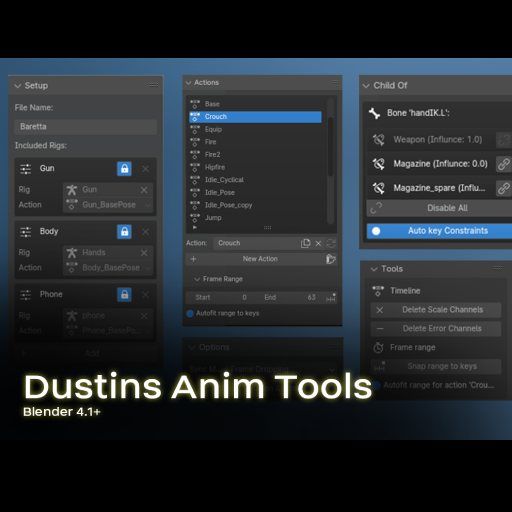Unlink the Crouch action
512x512 pixels.
318,244
